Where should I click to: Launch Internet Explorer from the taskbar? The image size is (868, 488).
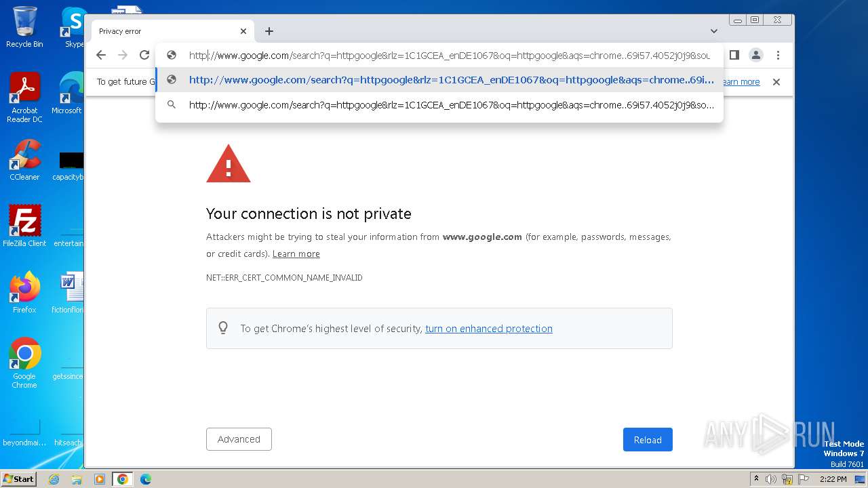(x=54, y=479)
